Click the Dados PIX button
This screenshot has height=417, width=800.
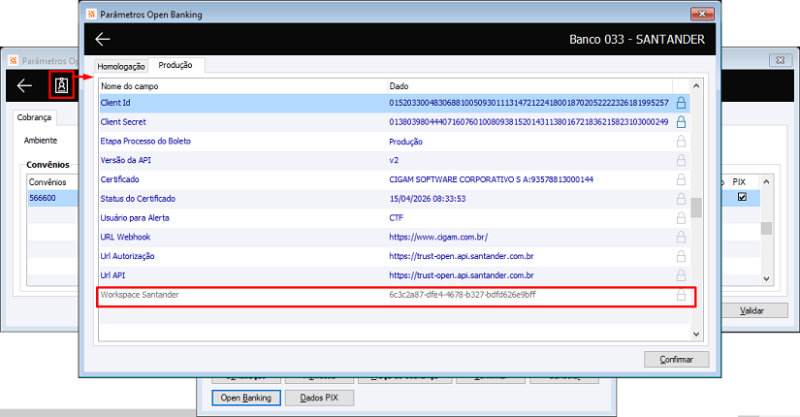(x=319, y=398)
